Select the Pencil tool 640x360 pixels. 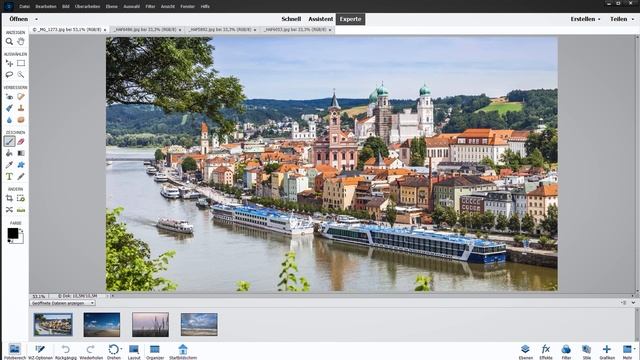21,177
